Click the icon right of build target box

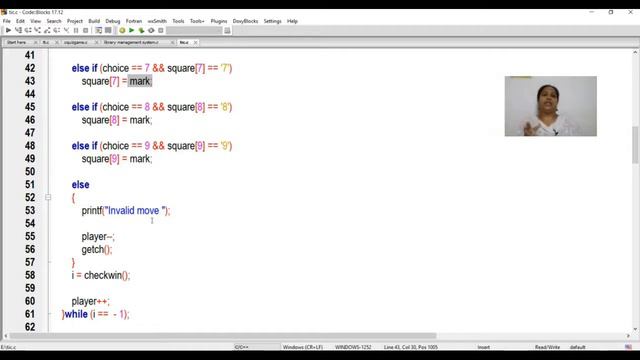pos(227,31)
